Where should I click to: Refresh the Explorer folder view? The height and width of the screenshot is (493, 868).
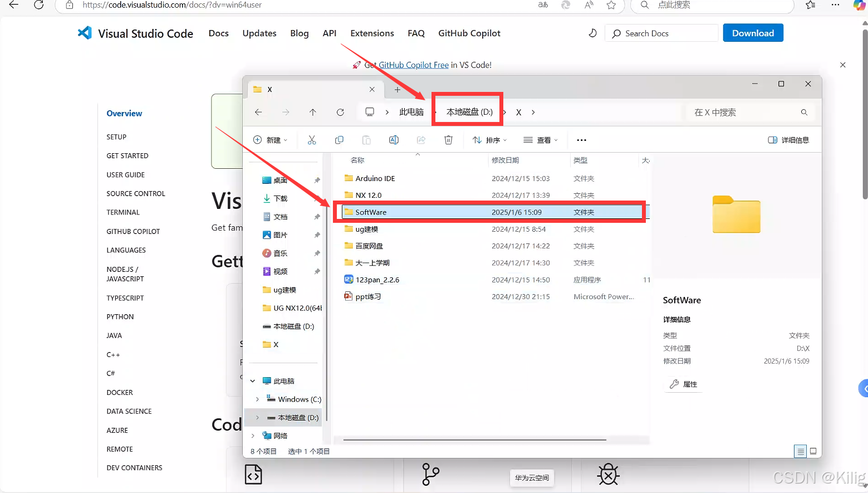340,112
